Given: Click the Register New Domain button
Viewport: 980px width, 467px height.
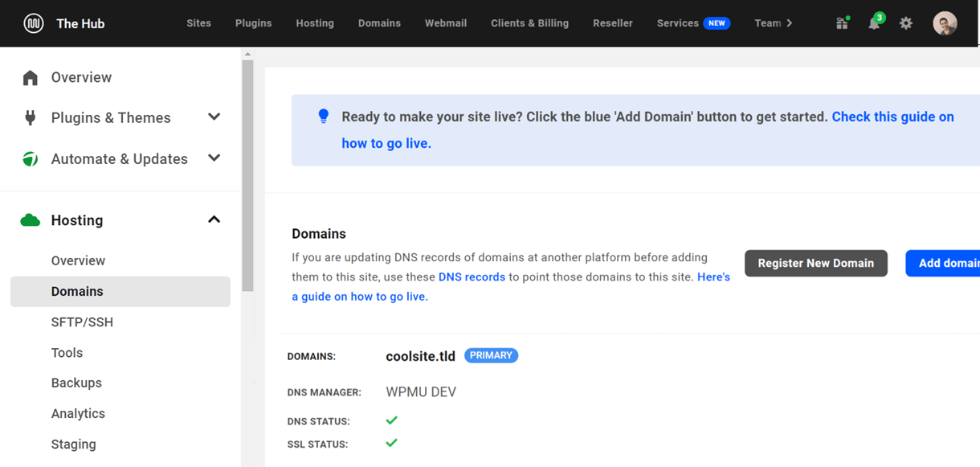Looking at the screenshot, I should [816, 263].
